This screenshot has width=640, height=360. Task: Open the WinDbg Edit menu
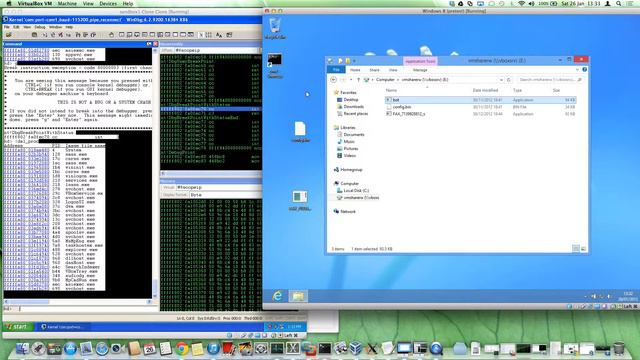16,27
